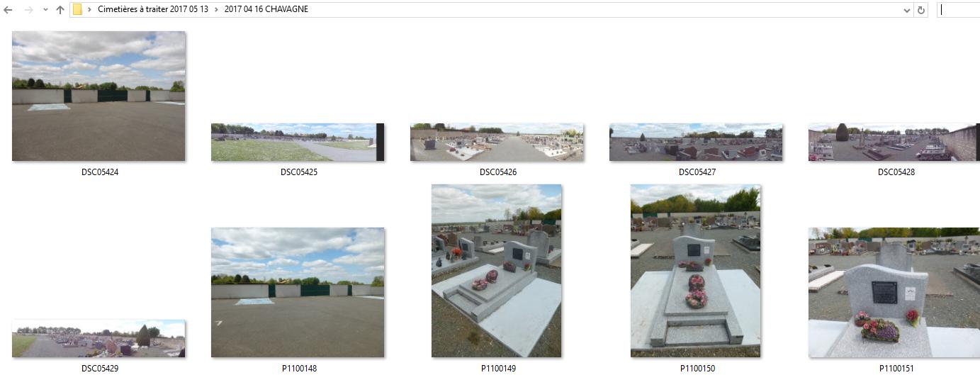Open the recent locations dropdown chevron

(45, 10)
